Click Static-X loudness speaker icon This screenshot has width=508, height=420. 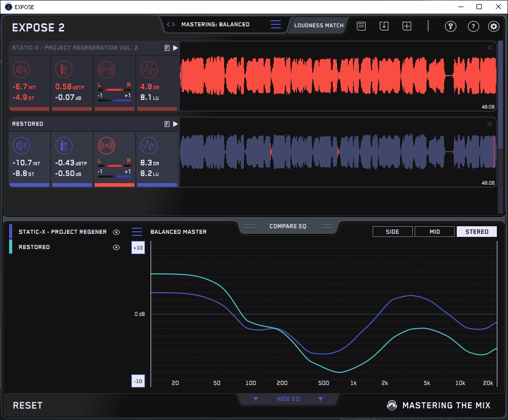pos(21,69)
